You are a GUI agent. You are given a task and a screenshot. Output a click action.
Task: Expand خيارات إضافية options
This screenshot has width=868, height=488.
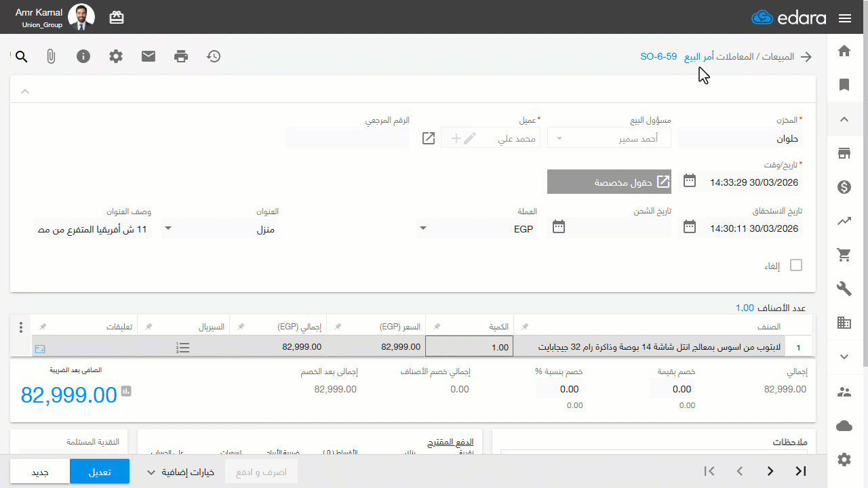[180, 472]
